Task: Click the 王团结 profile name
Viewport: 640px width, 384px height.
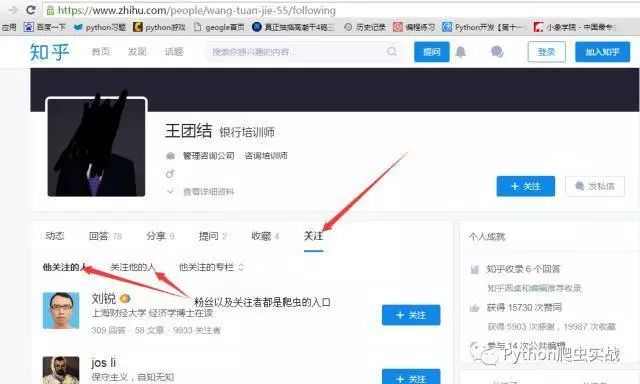Action: tap(189, 131)
